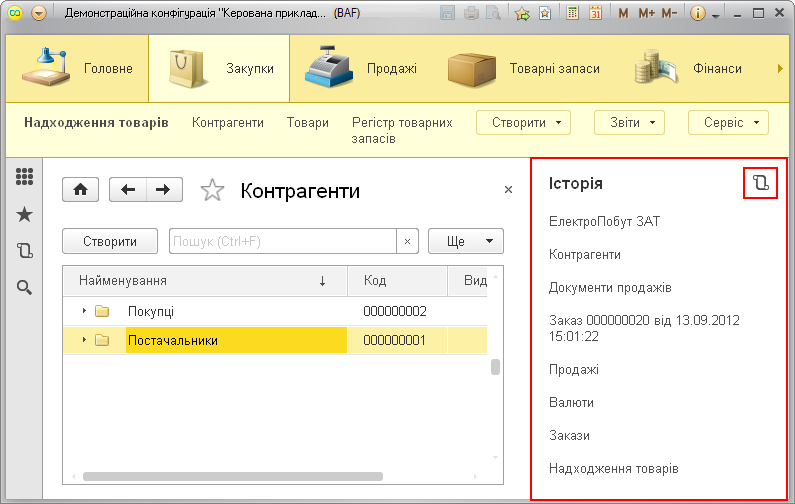Click the save diskette icon in title bar
The height and width of the screenshot is (504, 795).
pos(447,13)
